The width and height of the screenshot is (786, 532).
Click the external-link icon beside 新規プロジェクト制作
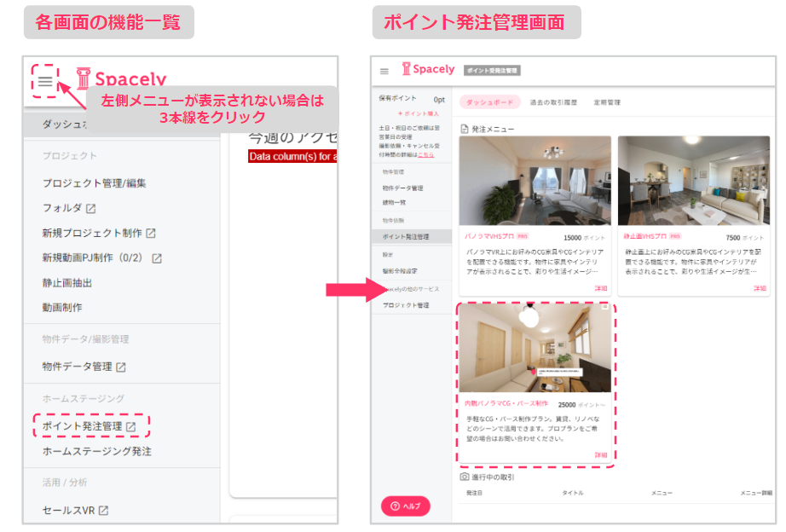pos(151,233)
